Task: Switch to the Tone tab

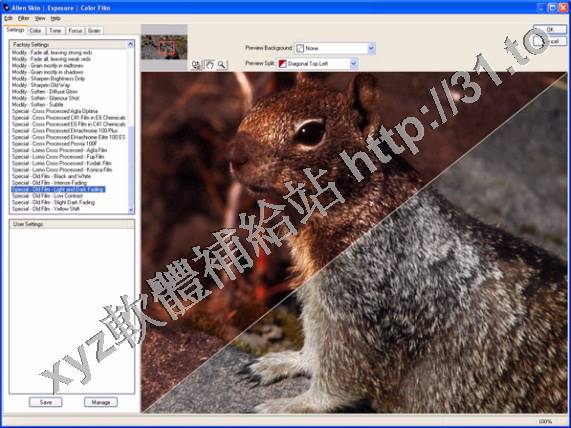Action: point(55,31)
